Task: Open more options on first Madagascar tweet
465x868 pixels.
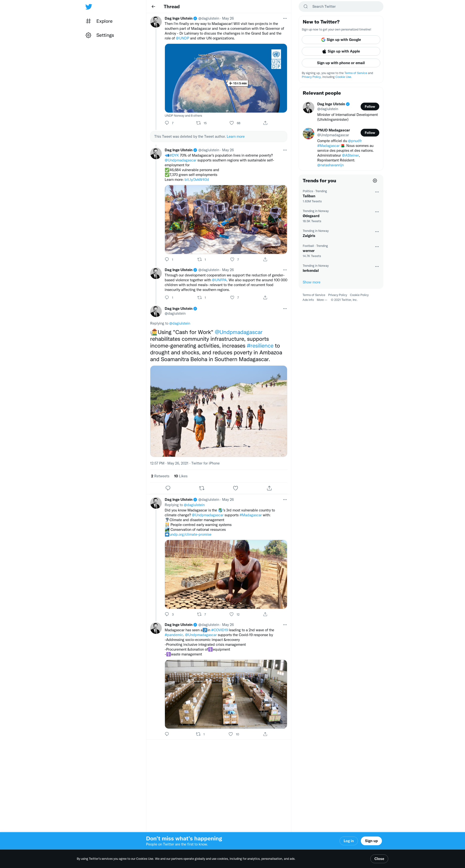Action: click(285, 19)
